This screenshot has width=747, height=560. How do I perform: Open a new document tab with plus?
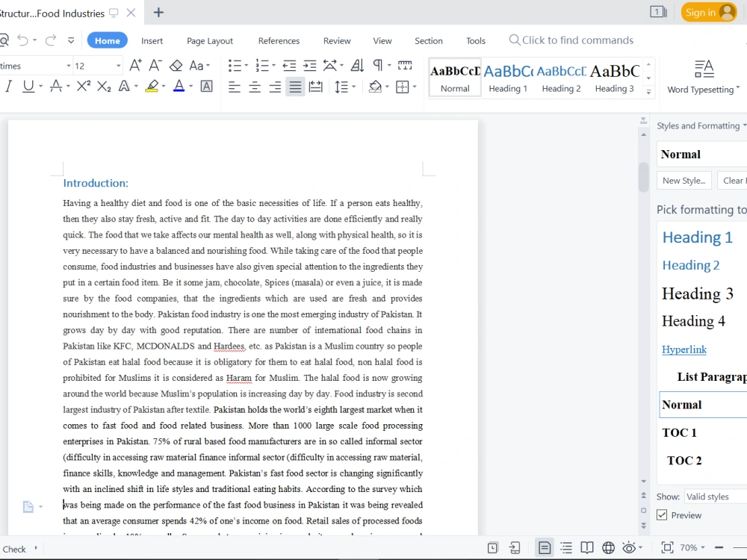tap(158, 13)
